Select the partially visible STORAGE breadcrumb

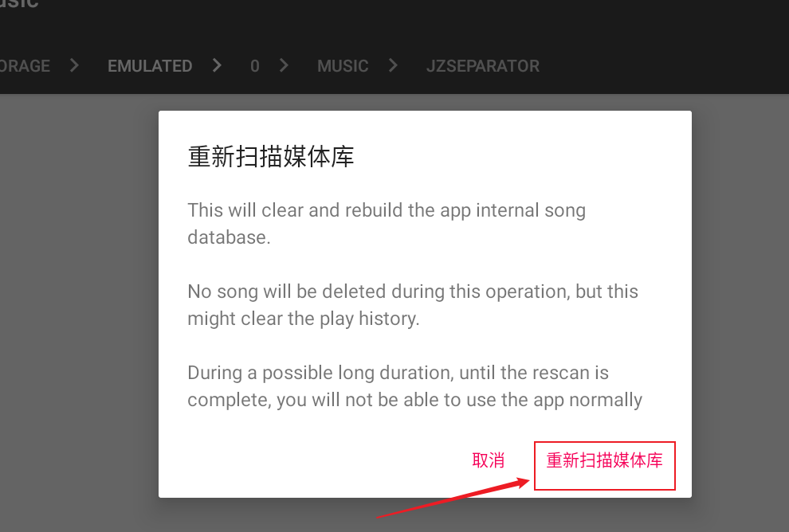coord(25,66)
